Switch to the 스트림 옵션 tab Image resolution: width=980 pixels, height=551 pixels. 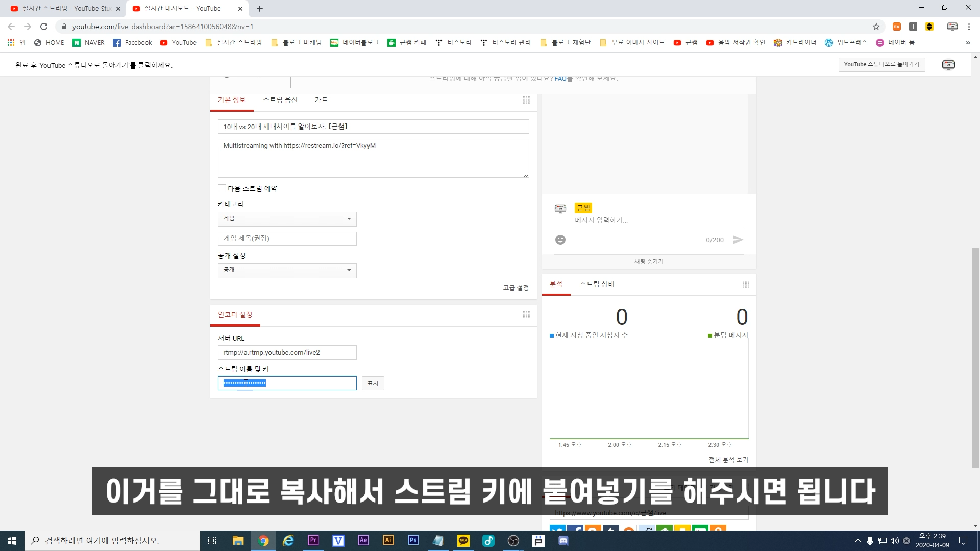[280, 100]
